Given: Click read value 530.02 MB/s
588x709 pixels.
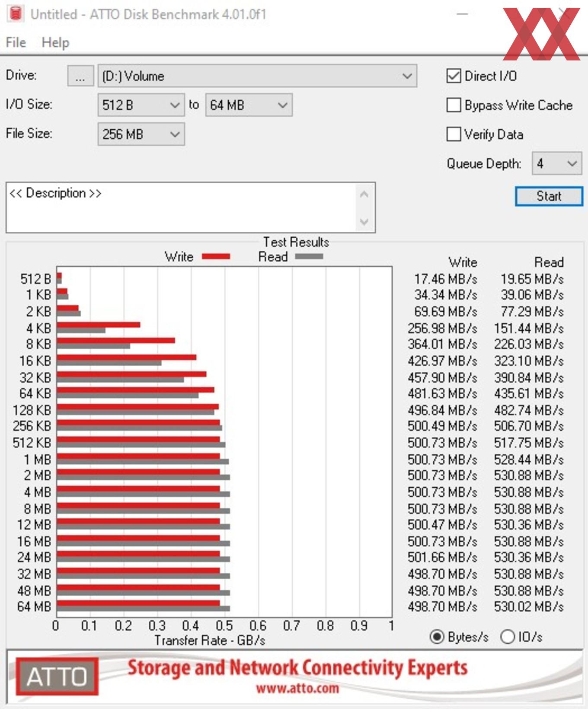Looking at the screenshot, I should click(529, 607).
